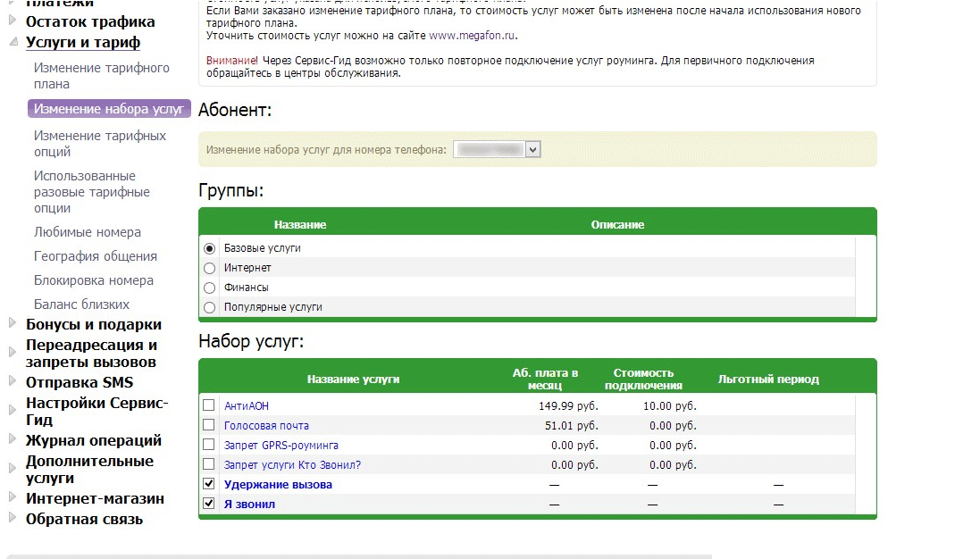This screenshot has width=980, height=559.
Task: Open Остаток трафика menu section
Action: tap(90, 21)
